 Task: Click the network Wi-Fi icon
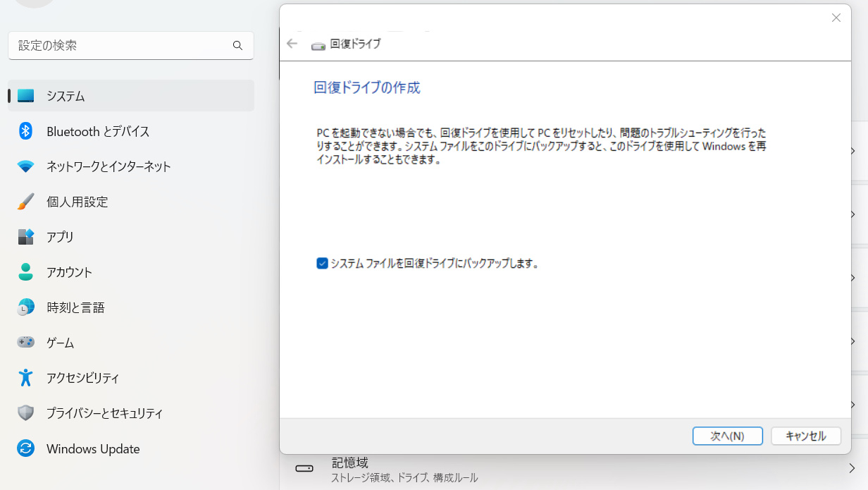pos(26,166)
